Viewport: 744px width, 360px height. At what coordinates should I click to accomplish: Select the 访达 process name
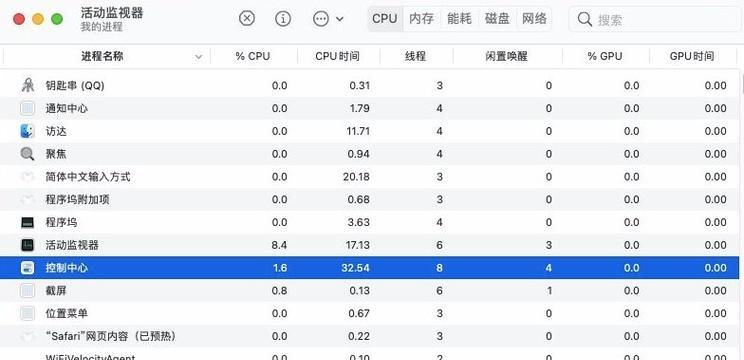click(56, 131)
